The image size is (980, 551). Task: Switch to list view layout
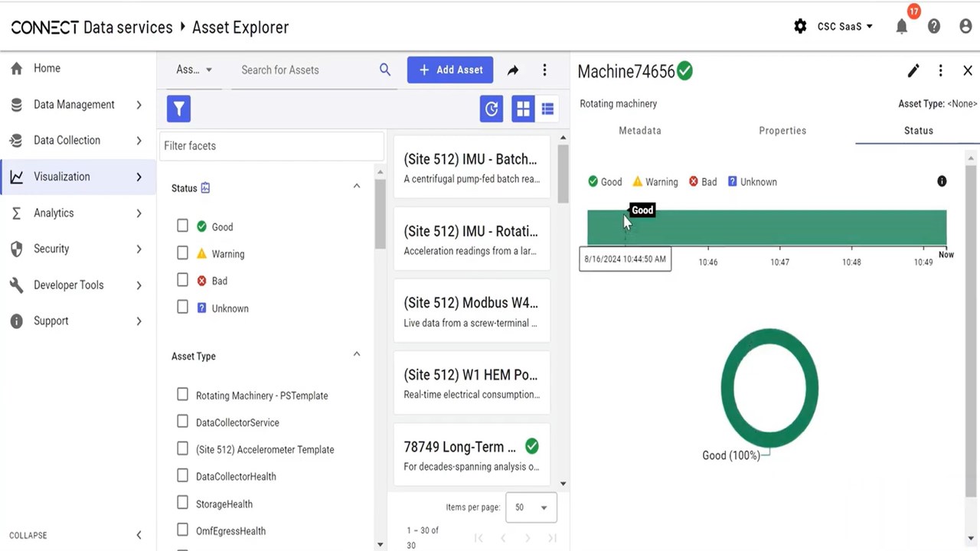547,109
